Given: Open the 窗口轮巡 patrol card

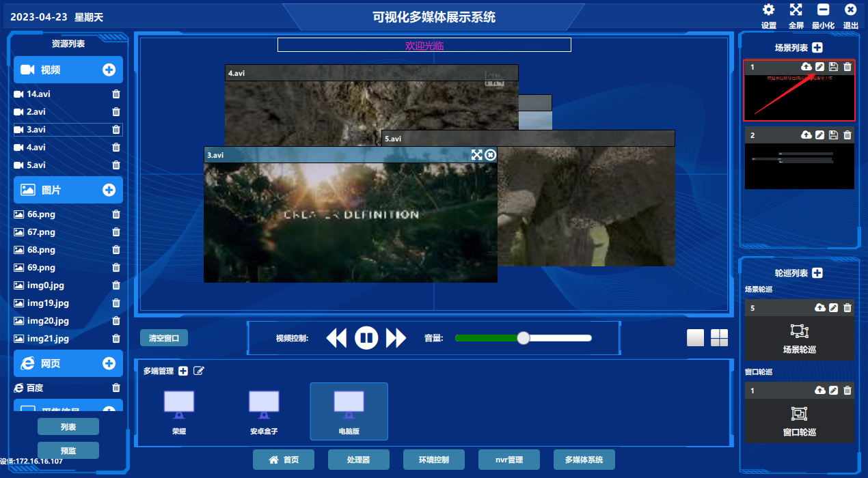Looking at the screenshot, I should (800, 421).
